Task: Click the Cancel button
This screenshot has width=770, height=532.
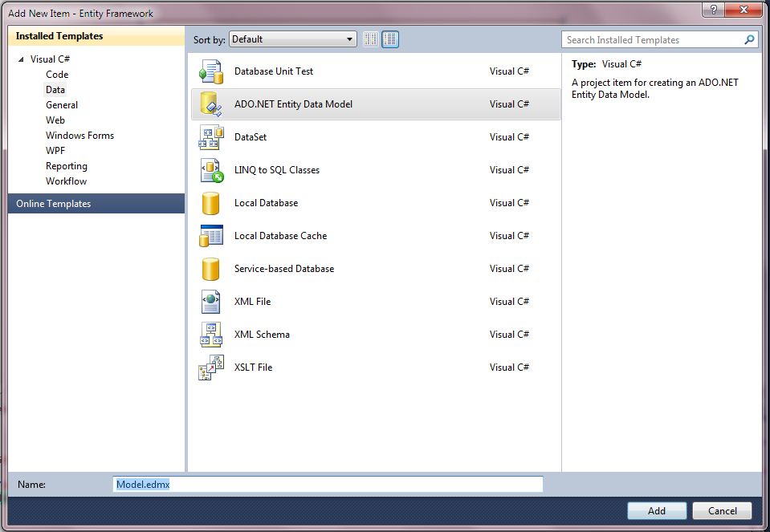Action: click(721, 510)
